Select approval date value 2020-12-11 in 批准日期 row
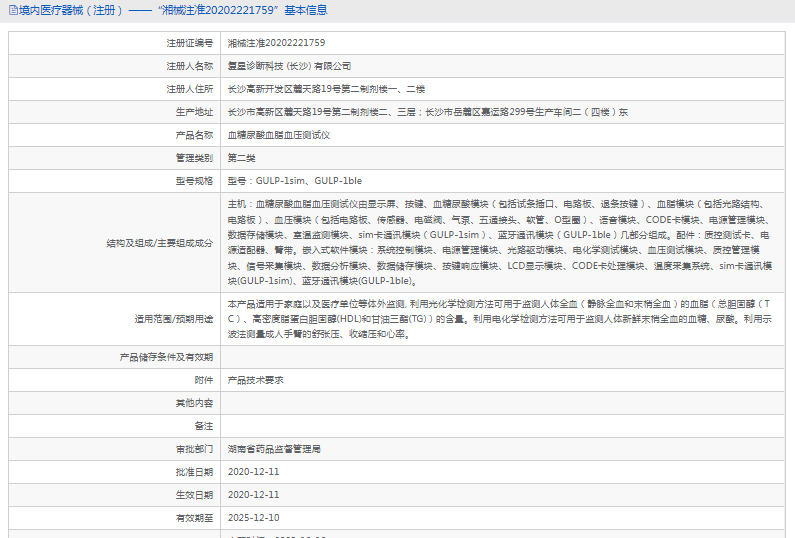The image size is (795, 538). (254, 472)
